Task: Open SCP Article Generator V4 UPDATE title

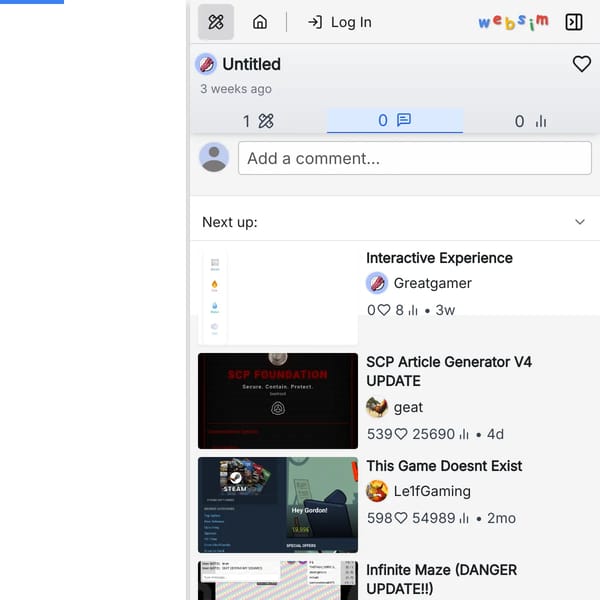Action: pos(449,371)
